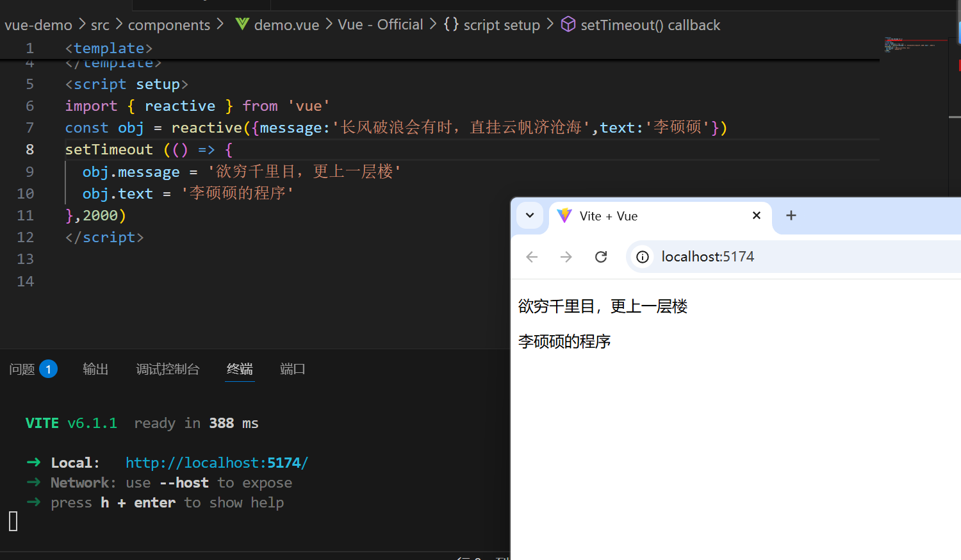Image resolution: width=961 pixels, height=560 pixels.
Task: Click line number 8 in the gutter
Action: [29, 149]
